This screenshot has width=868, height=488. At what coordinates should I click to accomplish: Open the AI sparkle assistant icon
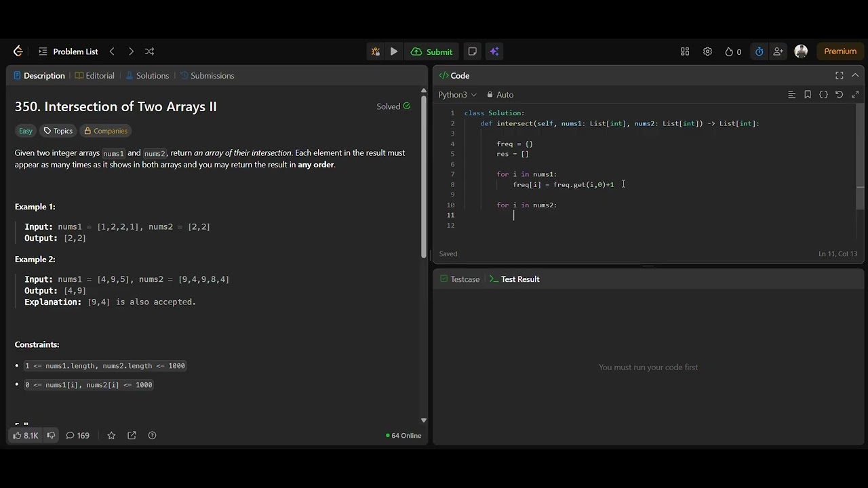pos(494,52)
